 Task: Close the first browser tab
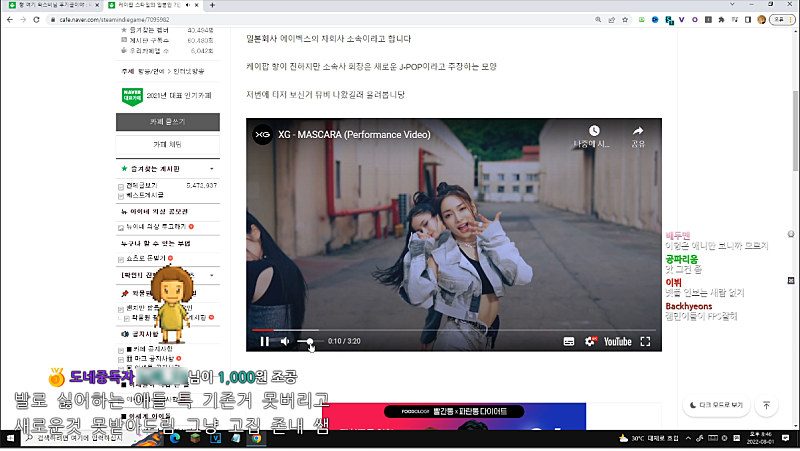(97, 5)
